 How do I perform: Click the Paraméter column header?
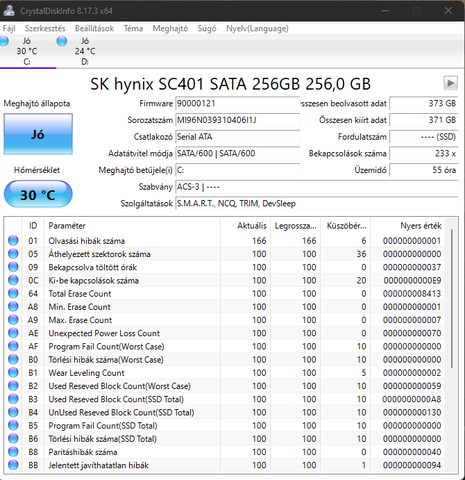[x=132, y=226]
